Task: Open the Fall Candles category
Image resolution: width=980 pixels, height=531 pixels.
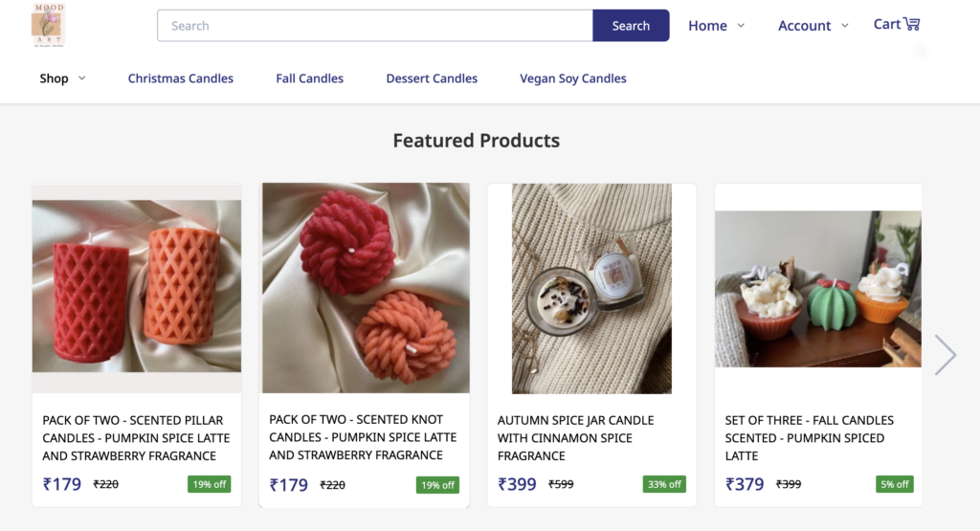Action: (309, 78)
